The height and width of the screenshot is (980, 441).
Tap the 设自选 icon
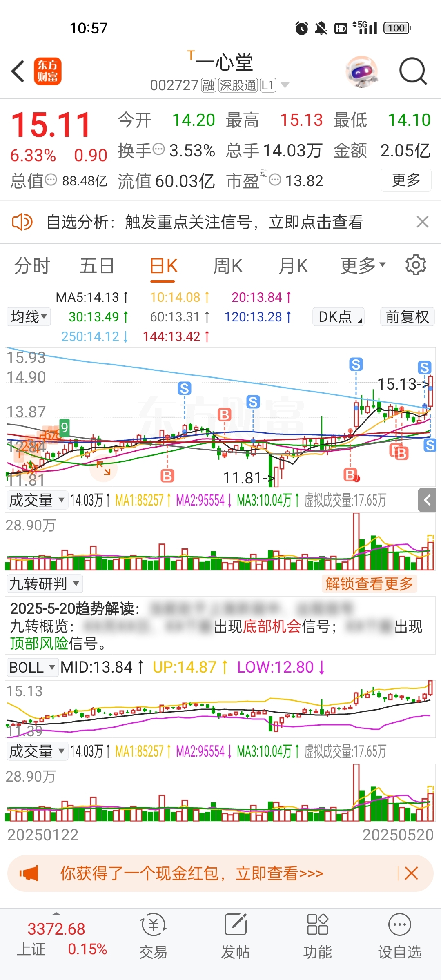400,924
